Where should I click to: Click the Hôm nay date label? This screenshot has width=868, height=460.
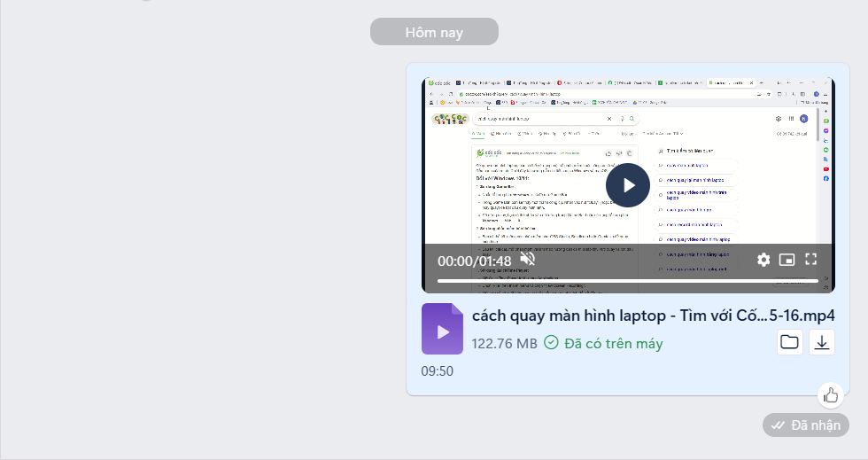pyautogui.click(x=434, y=32)
